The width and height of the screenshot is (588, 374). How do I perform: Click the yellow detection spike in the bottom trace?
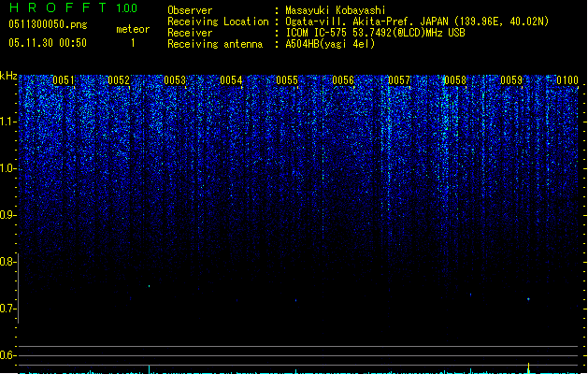529,367
